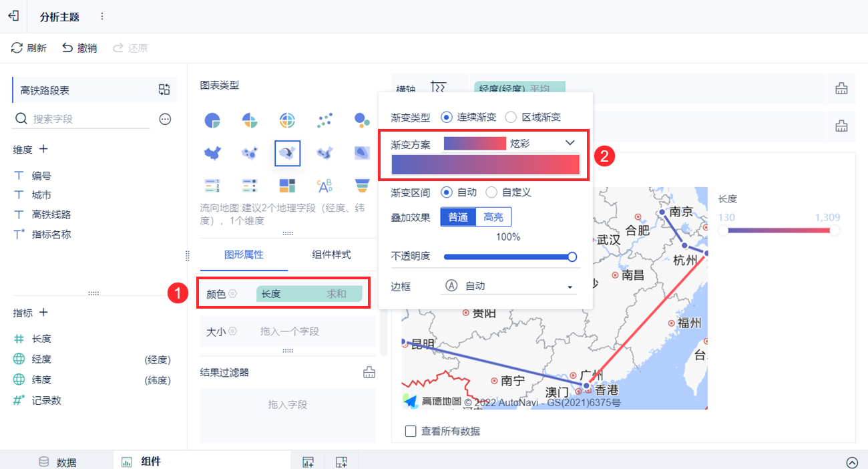Click the plus icon next to 维度
Image resolution: width=868 pixels, height=469 pixels.
coord(43,149)
